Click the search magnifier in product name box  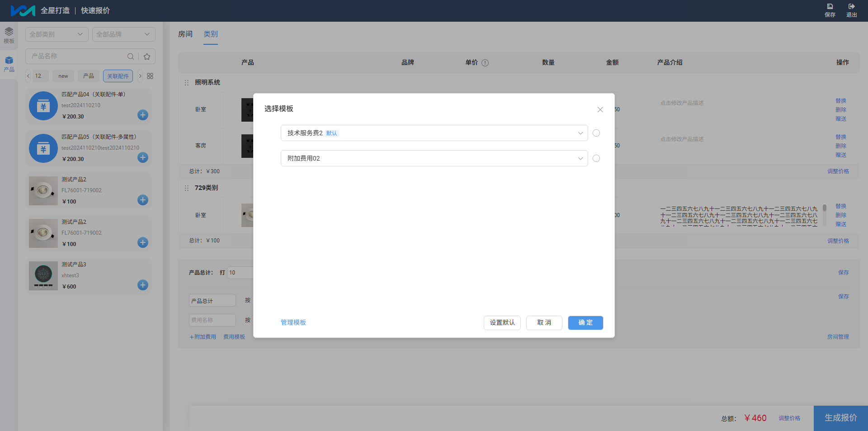coord(130,57)
